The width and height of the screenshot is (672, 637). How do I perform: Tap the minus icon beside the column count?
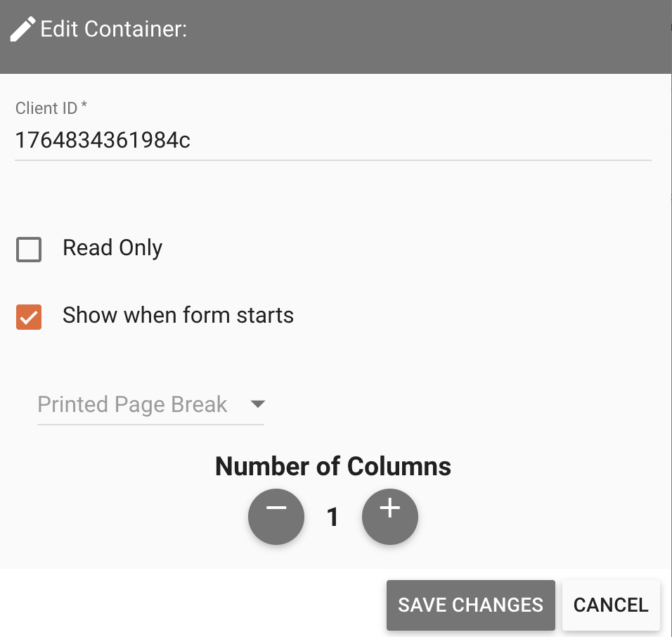pos(276,517)
